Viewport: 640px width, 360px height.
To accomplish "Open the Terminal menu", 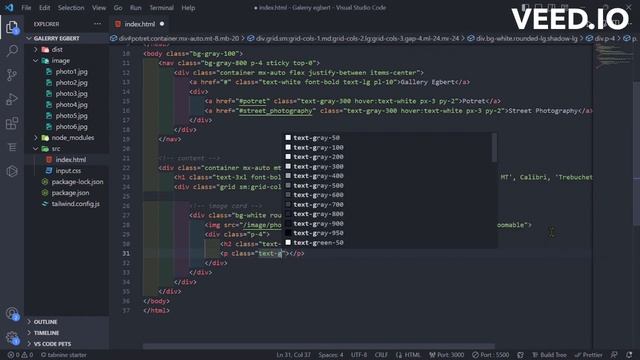I will [x=161, y=8].
